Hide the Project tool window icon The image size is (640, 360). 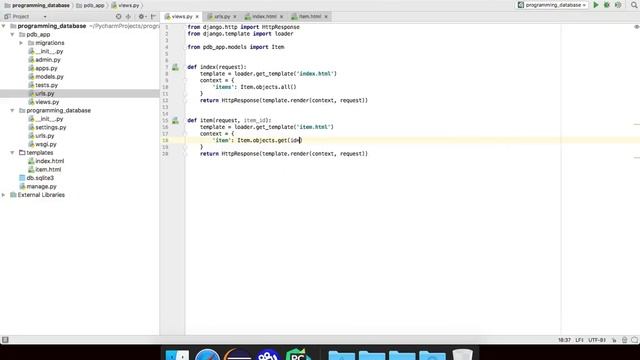[x=153, y=17]
